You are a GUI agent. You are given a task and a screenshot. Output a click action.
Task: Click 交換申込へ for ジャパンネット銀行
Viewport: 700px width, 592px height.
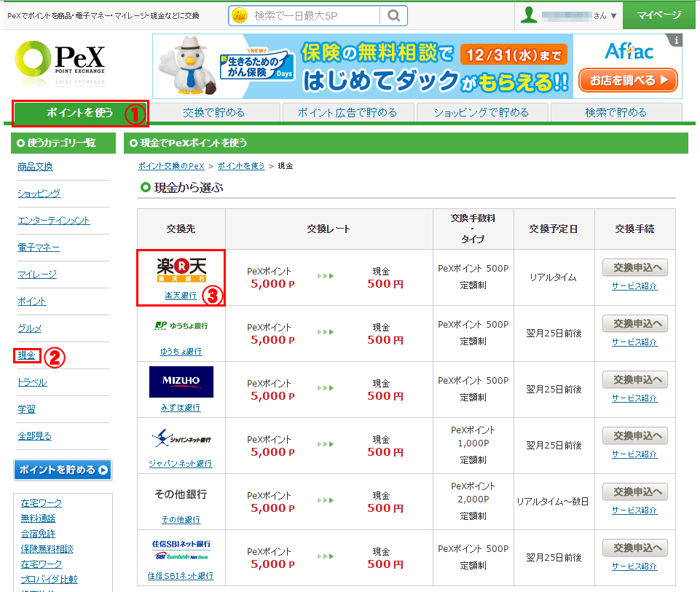(635, 436)
